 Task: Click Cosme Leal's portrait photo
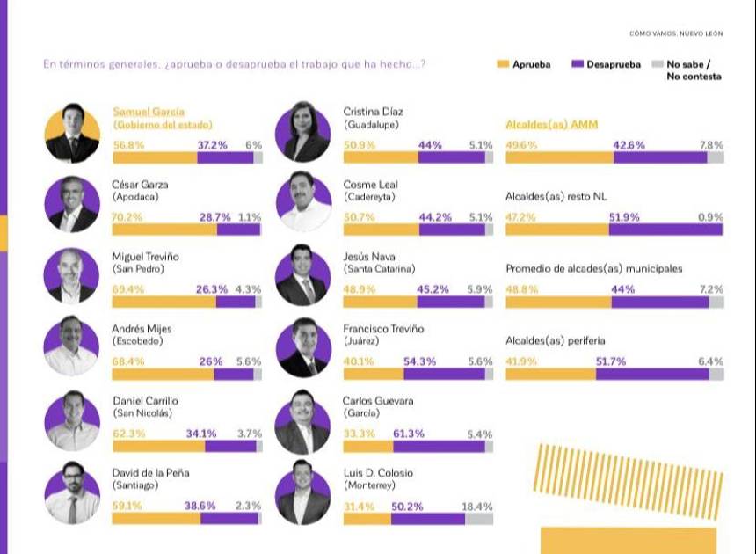[x=303, y=203]
